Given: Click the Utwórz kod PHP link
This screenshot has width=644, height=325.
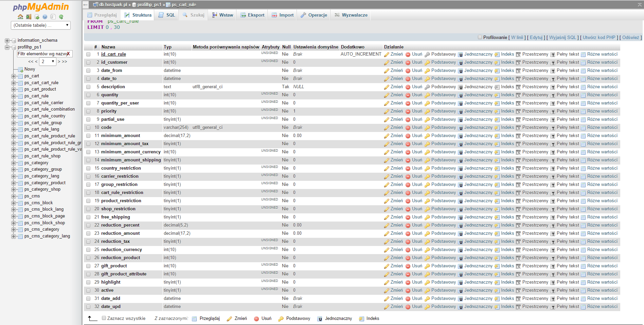Looking at the screenshot, I should click(x=599, y=37).
